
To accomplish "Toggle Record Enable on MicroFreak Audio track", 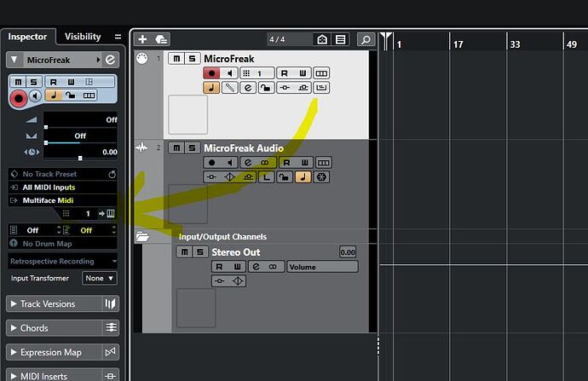I will (211, 163).
